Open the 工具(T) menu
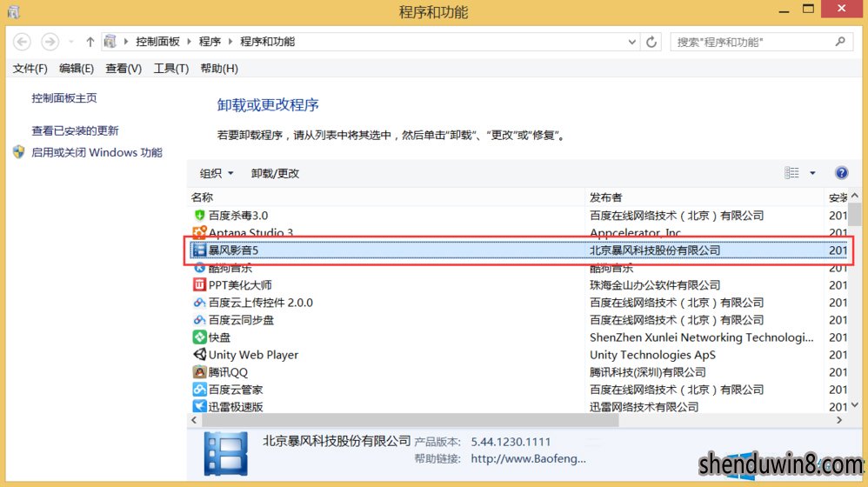The height and width of the screenshot is (487, 868). [x=171, y=69]
